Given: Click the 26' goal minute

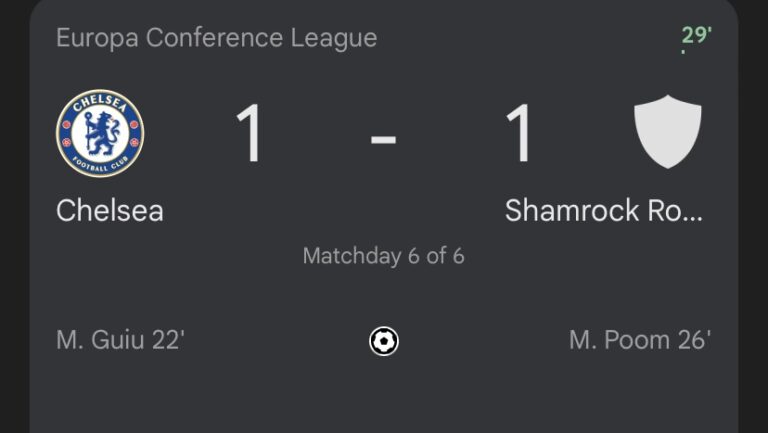Looking at the screenshot, I should pos(694,340).
